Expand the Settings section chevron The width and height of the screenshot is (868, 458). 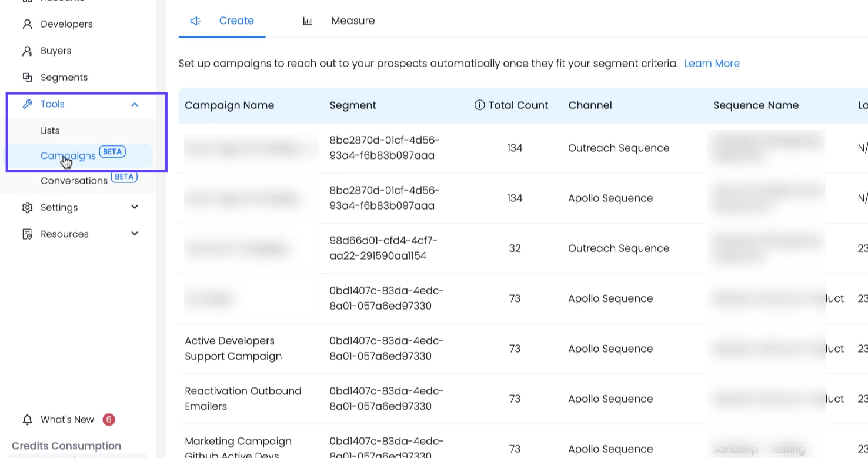(x=135, y=207)
